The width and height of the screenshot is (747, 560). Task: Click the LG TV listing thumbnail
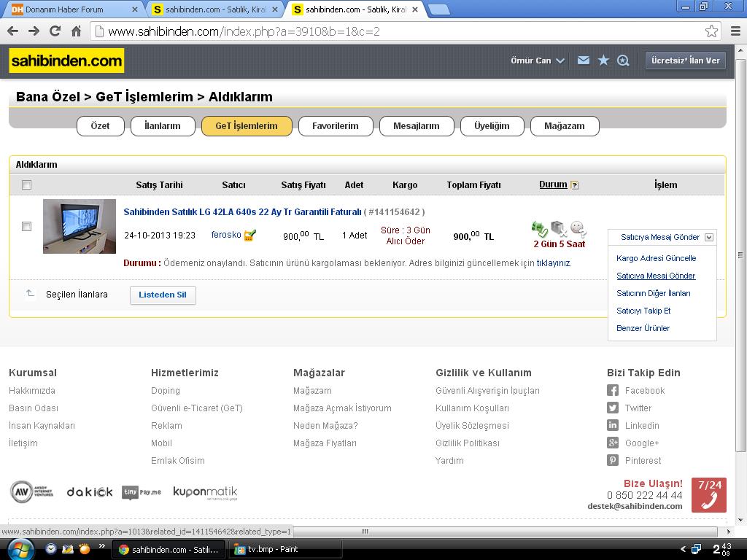coord(79,226)
